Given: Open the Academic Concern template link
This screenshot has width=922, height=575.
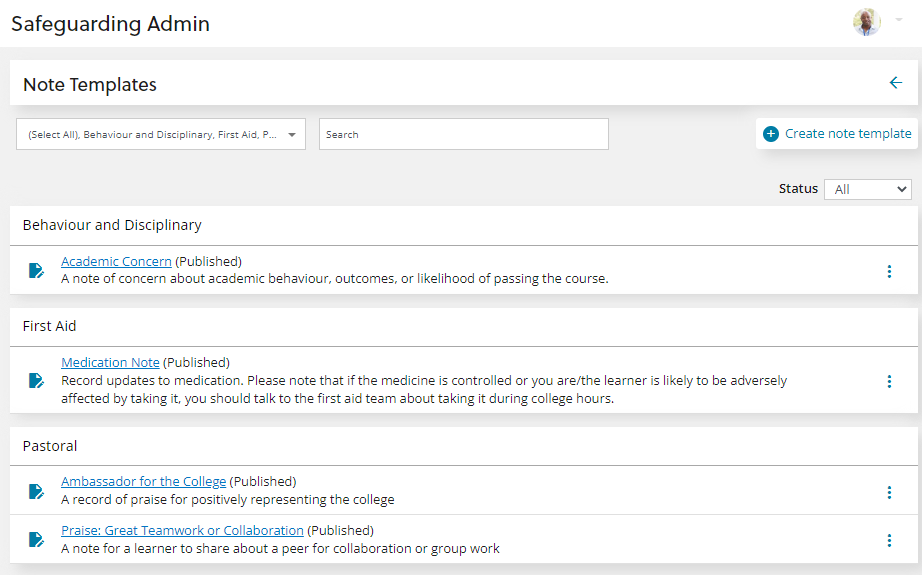Looking at the screenshot, I should 116,262.
